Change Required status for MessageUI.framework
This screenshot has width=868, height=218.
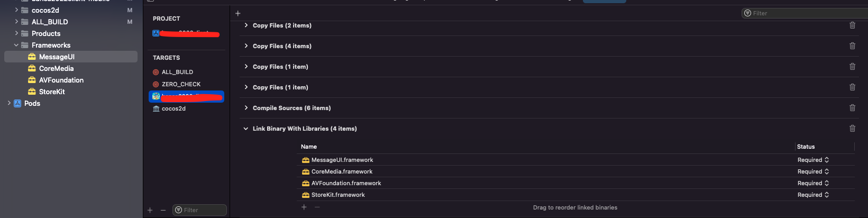coord(813,160)
